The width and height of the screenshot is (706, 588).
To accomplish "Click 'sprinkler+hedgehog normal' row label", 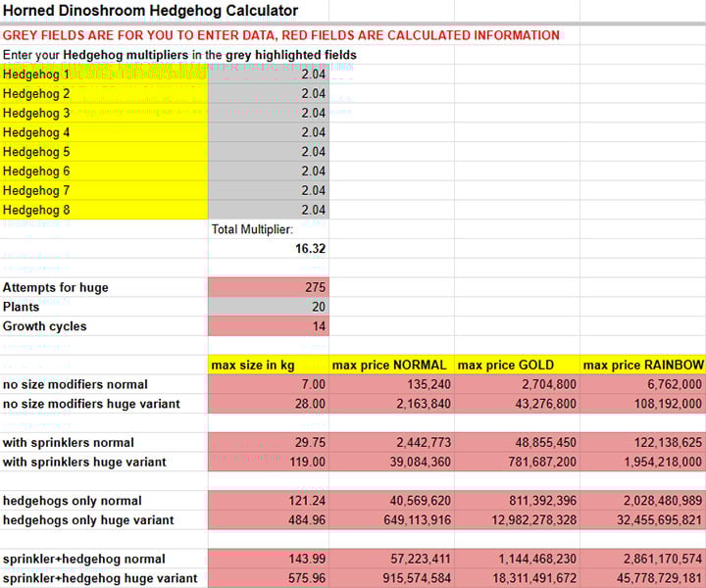I will (83, 559).
